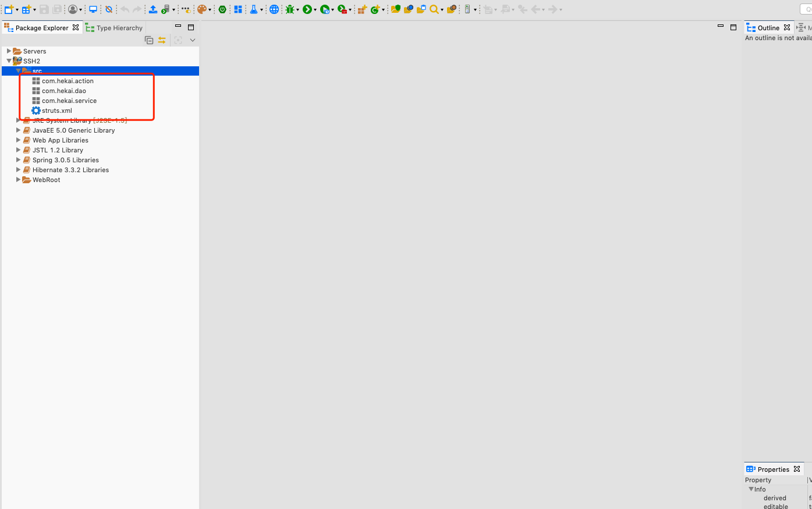Viewport: 812px width, 509px height.
Task: Open the web browser globe icon
Action: [274, 9]
